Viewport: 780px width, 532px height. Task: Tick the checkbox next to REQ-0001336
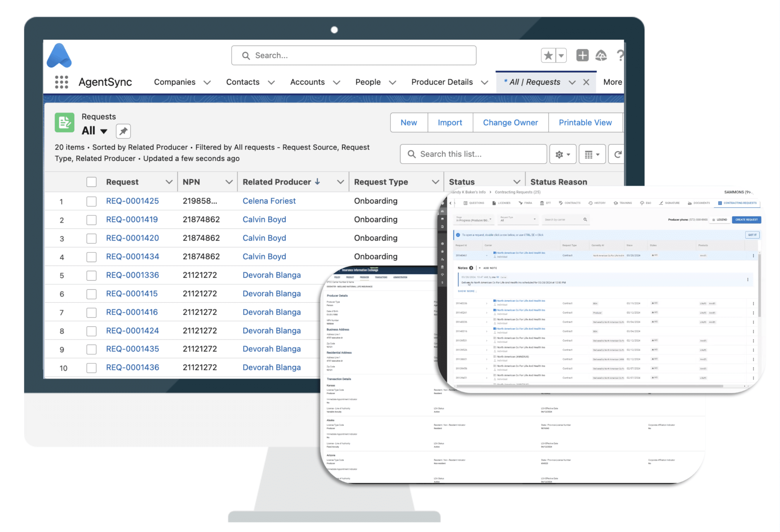coord(91,275)
